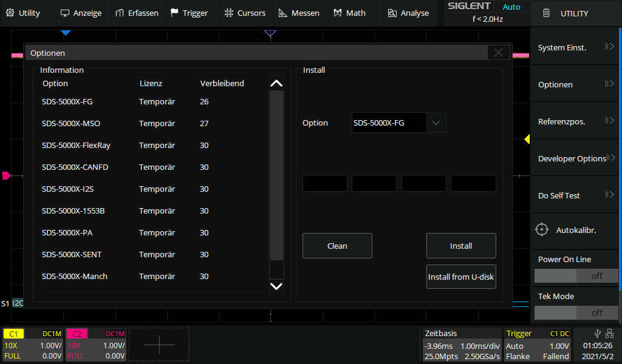Screen dimensions: 622x364
Task: Click the Math icon
Action: point(338,13)
